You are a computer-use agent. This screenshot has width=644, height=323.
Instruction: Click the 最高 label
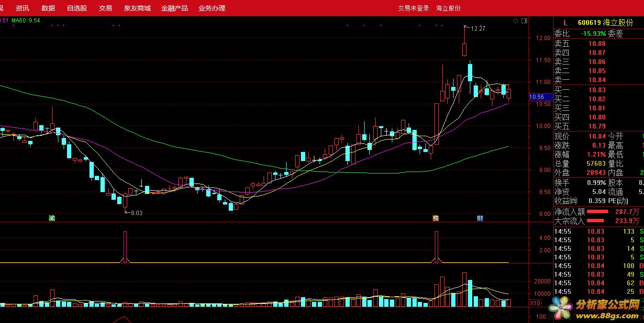coord(616,145)
